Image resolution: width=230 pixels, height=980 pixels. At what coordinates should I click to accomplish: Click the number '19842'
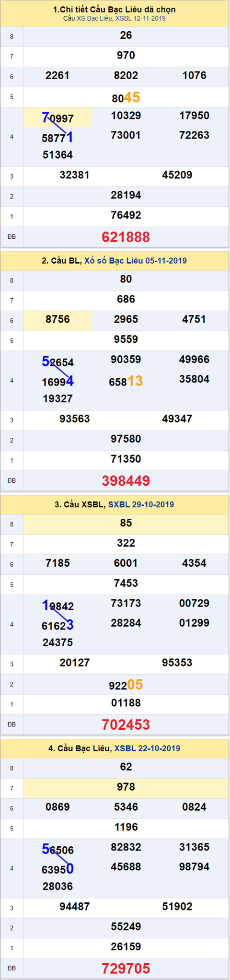click(57, 606)
